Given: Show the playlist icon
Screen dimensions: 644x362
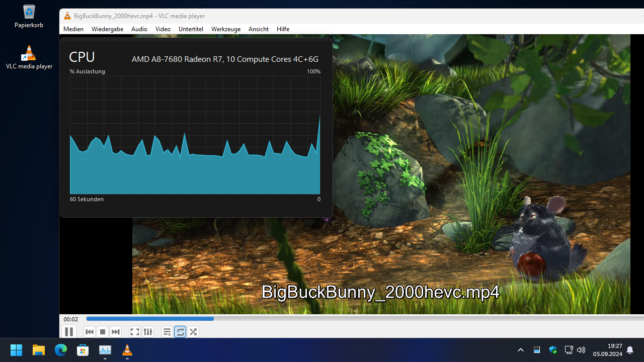Looking at the screenshot, I should click(x=167, y=331).
